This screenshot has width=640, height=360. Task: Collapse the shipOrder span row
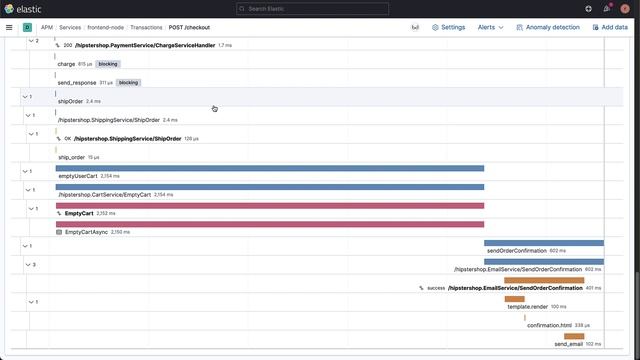click(25, 97)
